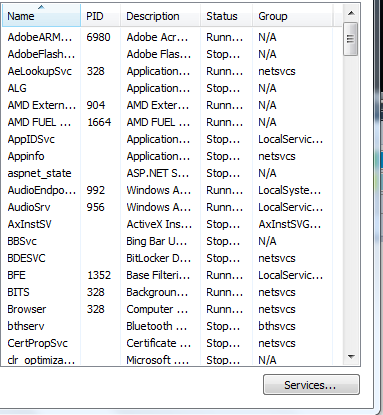Select the BITS service
This screenshot has height=415, width=383.
point(18,292)
